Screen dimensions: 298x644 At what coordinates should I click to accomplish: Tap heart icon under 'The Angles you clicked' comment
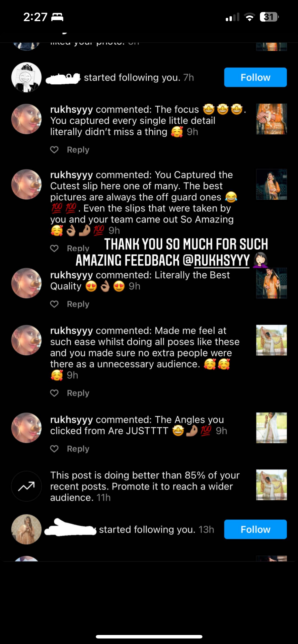pos(55,449)
